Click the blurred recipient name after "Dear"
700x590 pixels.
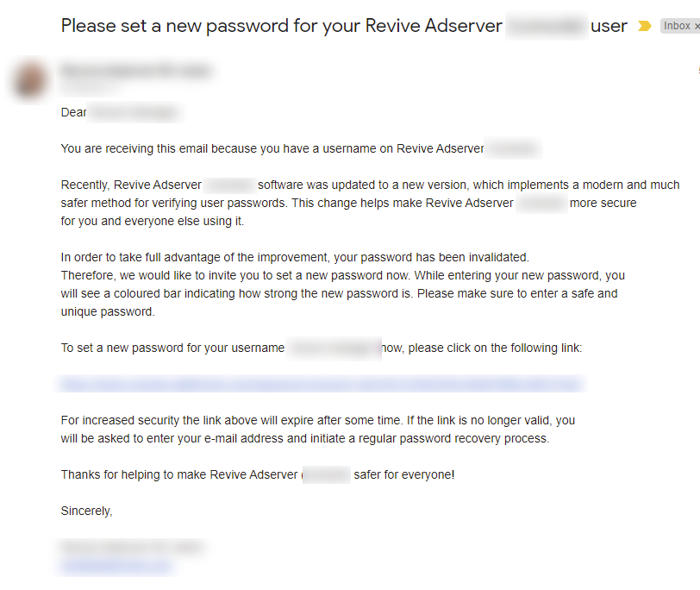pyautogui.click(x=134, y=112)
